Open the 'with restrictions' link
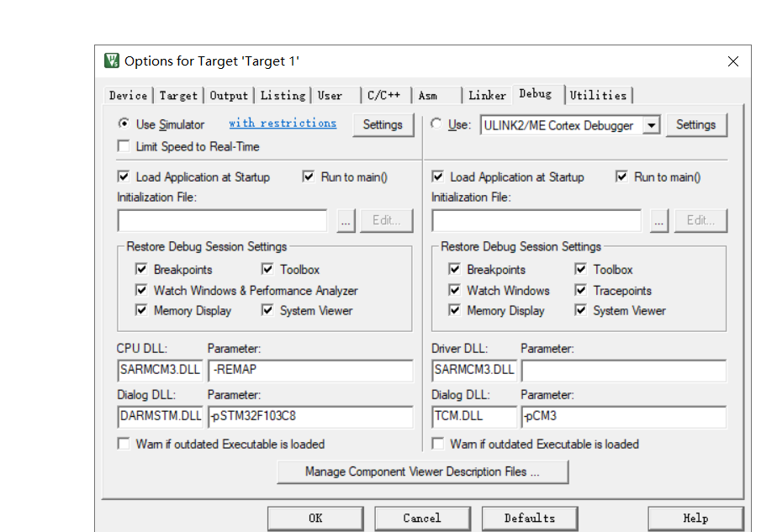777x532 pixels. pos(283,124)
